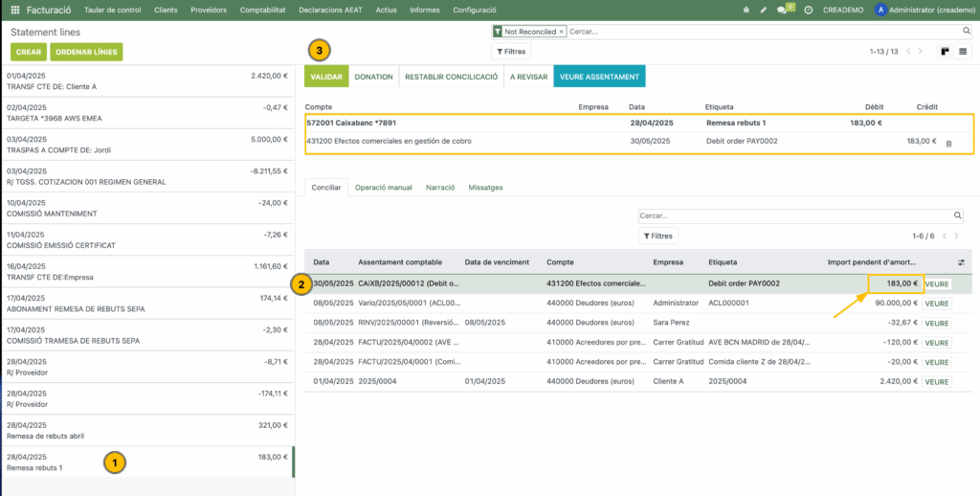
Task: Open the column settings adjust icon
Action: tap(961, 261)
